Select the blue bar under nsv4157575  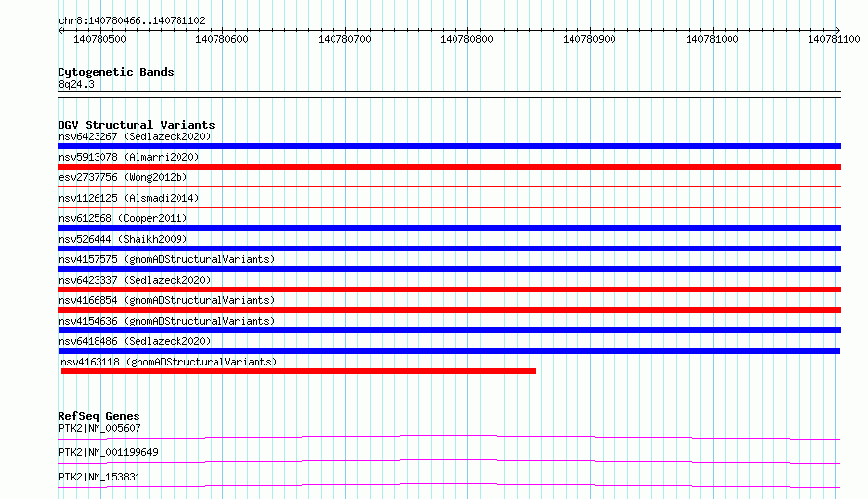[449, 269]
